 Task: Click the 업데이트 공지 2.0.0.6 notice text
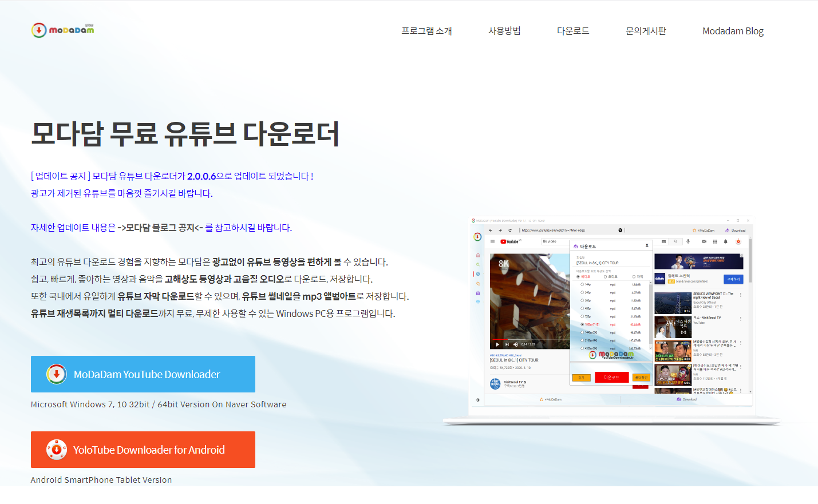coord(172,176)
